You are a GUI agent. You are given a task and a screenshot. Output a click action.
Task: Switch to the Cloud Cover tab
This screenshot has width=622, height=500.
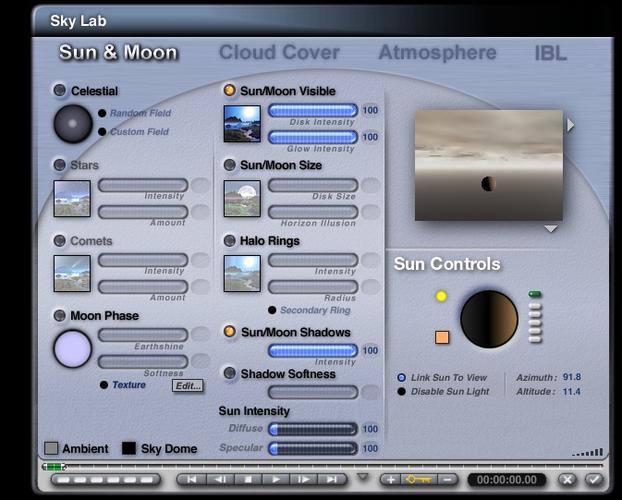point(279,52)
